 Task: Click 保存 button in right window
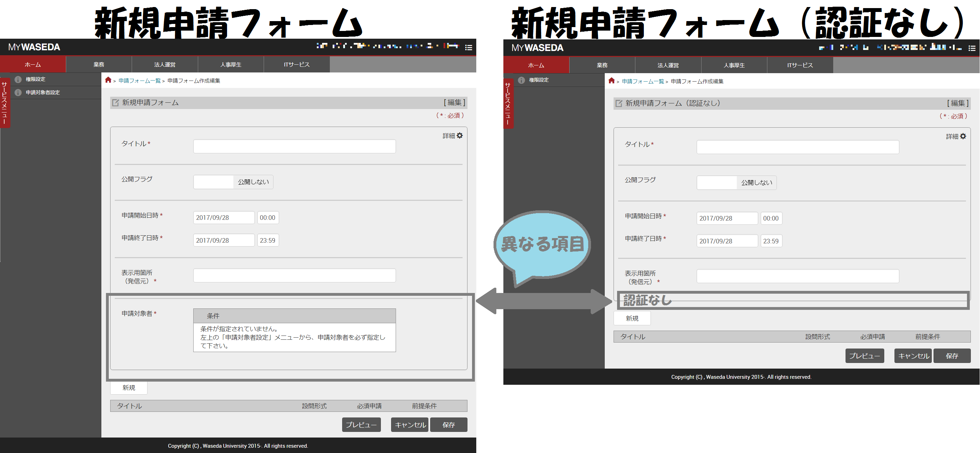coord(952,356)
